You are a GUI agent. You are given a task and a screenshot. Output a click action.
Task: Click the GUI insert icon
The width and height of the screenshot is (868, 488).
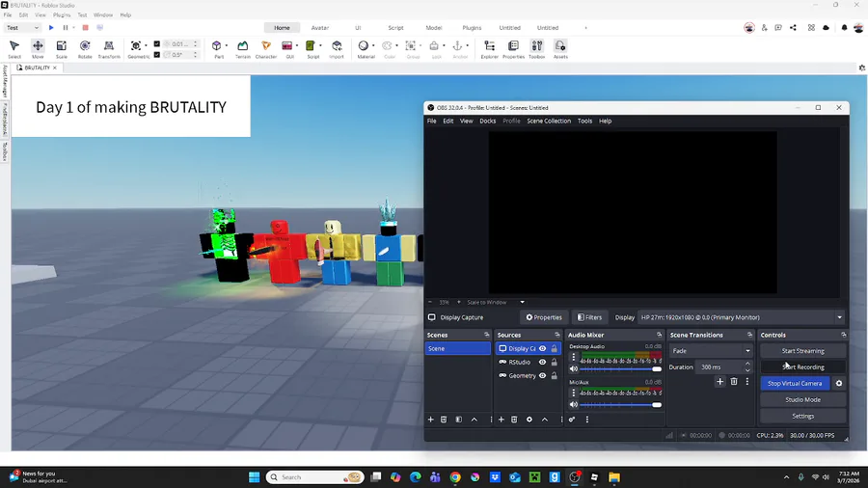[x=287, y=46]
